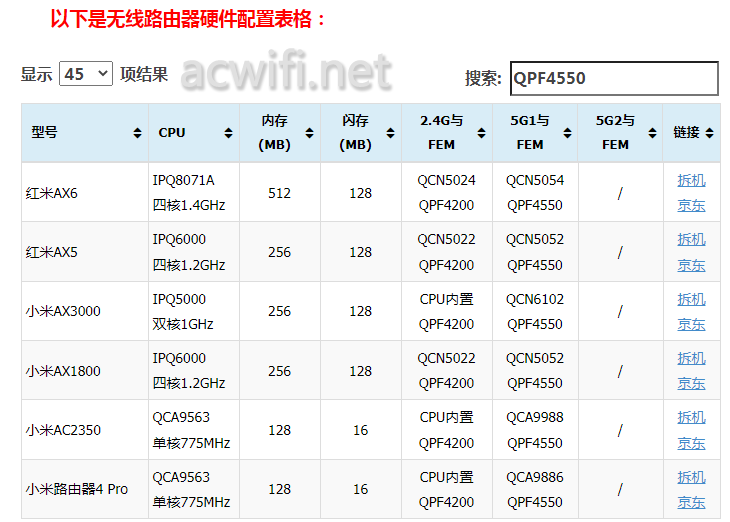Select the 红米AX5 model cell
730x522 pixels.
tap(85, 252)
